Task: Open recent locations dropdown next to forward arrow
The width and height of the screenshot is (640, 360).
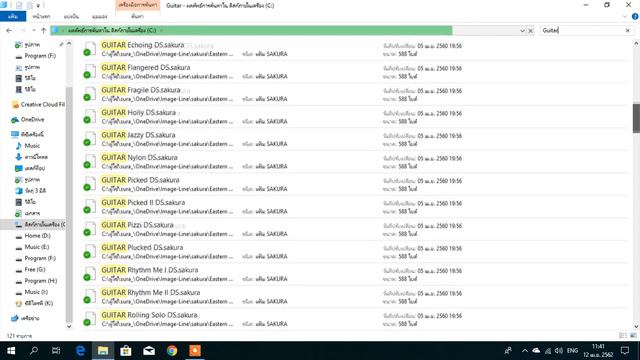Action: (34, 31)
